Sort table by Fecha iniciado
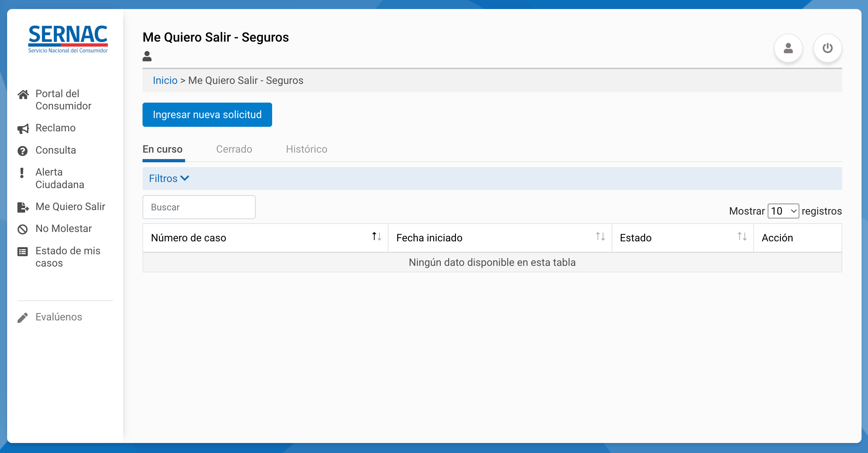868x453 pixels. coord(600,237)
